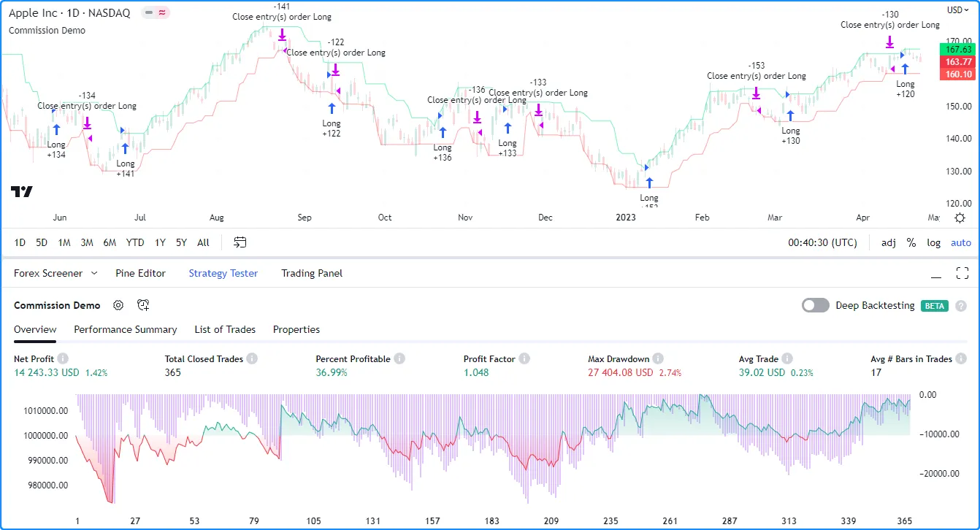Expand the Forex Screener dropdown

93,273
